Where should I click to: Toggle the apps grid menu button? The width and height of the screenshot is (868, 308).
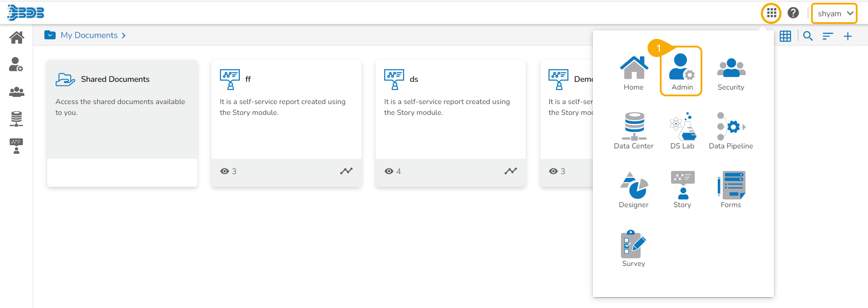771,13
